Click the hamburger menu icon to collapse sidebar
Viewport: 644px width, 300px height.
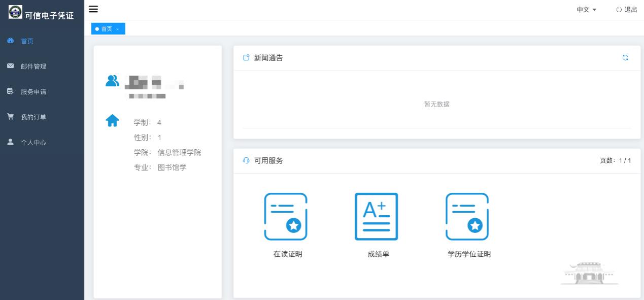[93, 9]
